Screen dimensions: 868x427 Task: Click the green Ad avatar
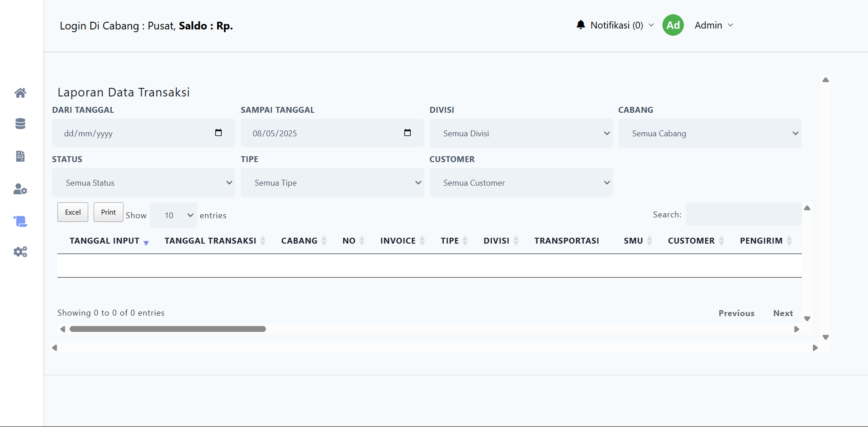(x=673, y=25)
